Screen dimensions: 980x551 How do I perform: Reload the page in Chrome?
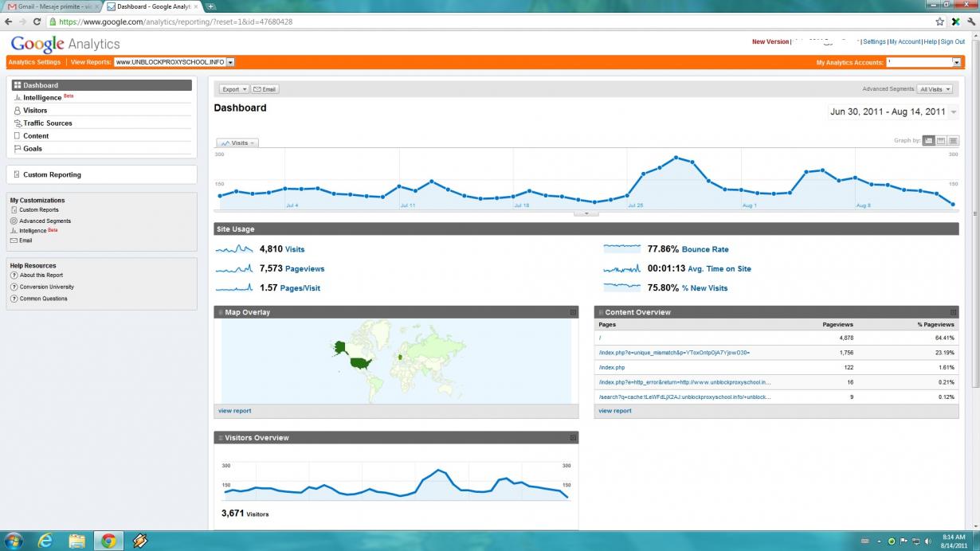(37, 21)
